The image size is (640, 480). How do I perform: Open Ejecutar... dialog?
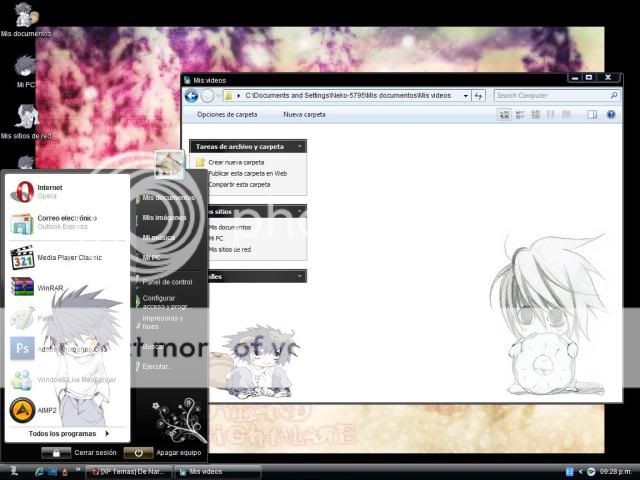point(158,367)
